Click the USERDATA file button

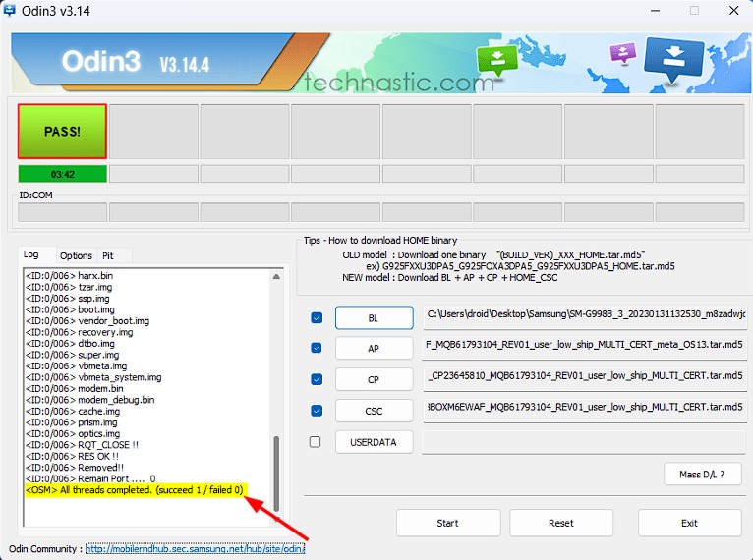click(x=374, y=442)
